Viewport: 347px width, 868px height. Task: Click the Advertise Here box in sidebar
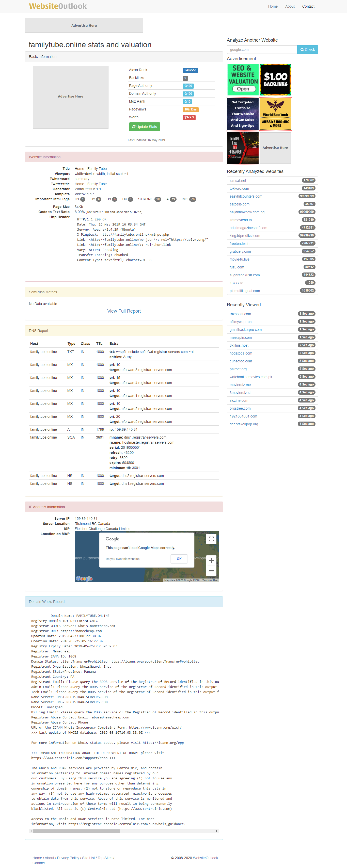pyautogui.click(x=275, y=148)
